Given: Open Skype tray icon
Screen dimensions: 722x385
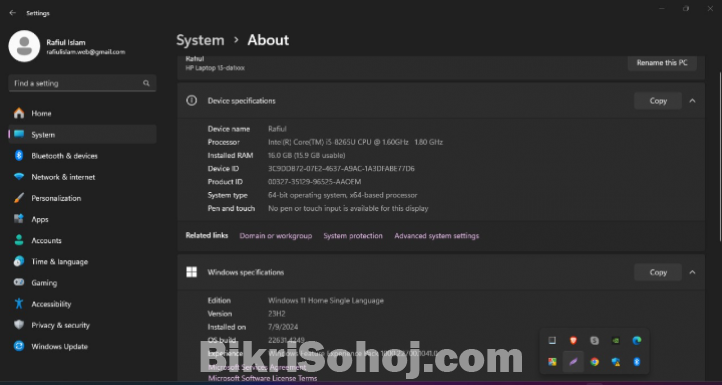Looking at the screenshot, I should click(x=594, y=341).
